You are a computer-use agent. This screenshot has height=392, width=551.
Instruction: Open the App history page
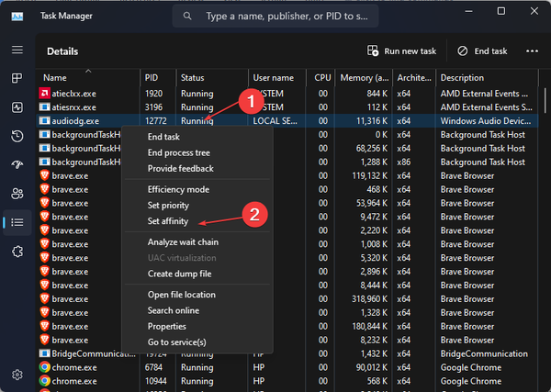(x=17, y=136)
